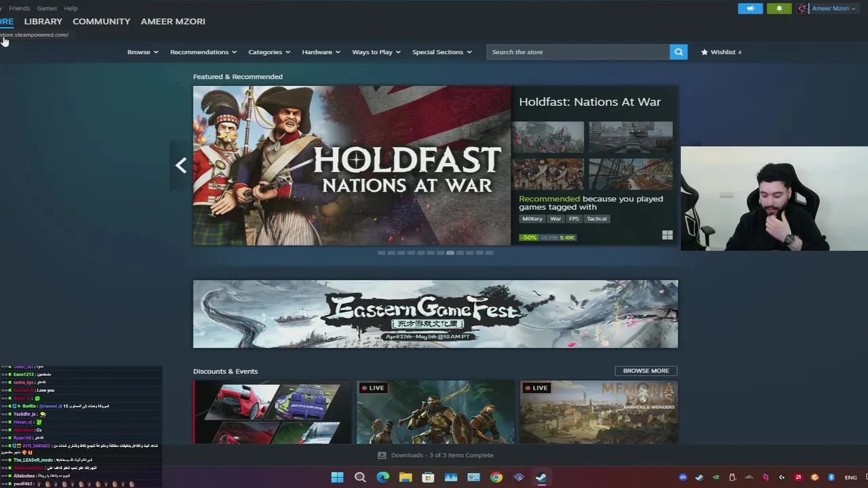Open Downloads 3 of 3 Items Complete
Image resolution: width=868 pixels, height=488 pixels.
442,455
